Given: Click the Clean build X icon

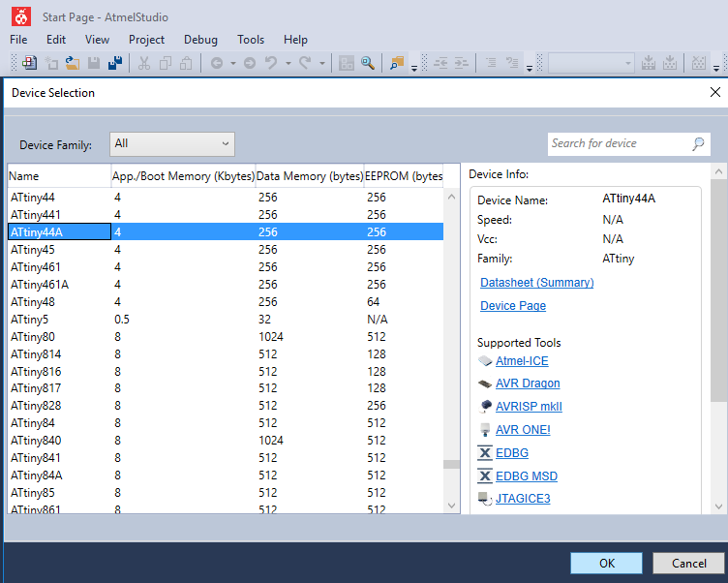Looking at the screenshot, I should click(x=699, y=63).
